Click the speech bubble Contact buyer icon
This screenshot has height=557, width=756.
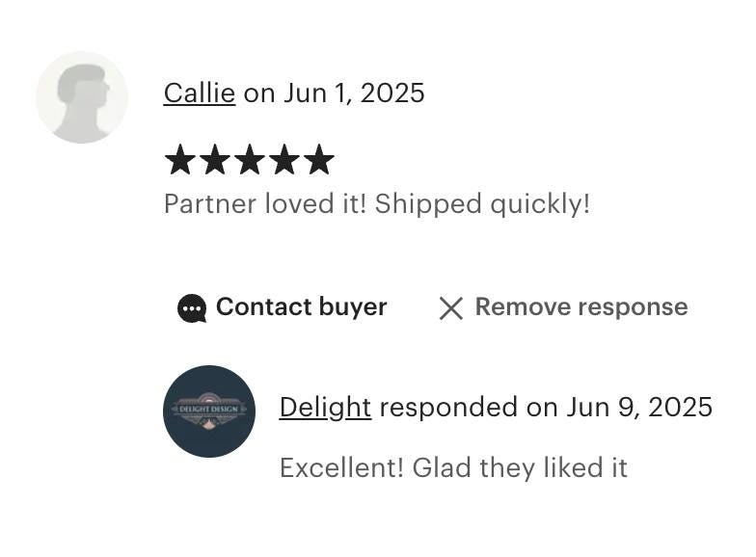[192, 308]
